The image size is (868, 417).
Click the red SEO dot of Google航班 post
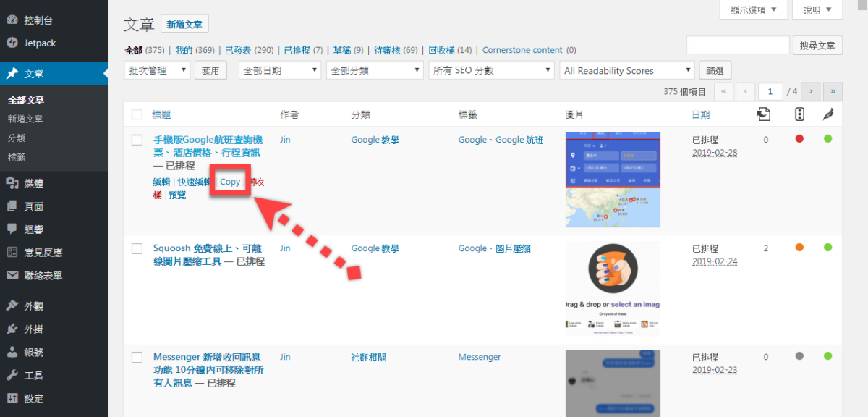[x=799, y=139]
